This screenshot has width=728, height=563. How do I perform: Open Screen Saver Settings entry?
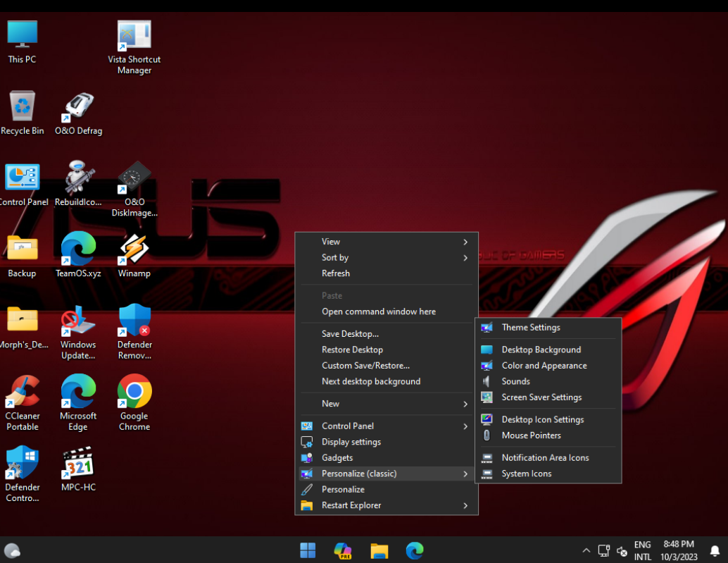(548, 397)
